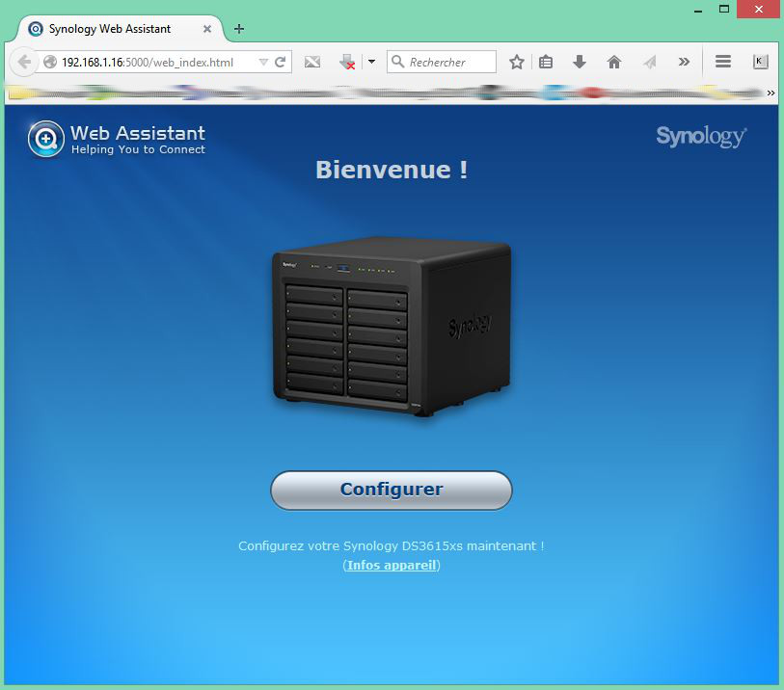The height and width of the screenshot is (690, 784).
Task: Click the Bienvenue ! heading
Action: [x=392, y=170]
